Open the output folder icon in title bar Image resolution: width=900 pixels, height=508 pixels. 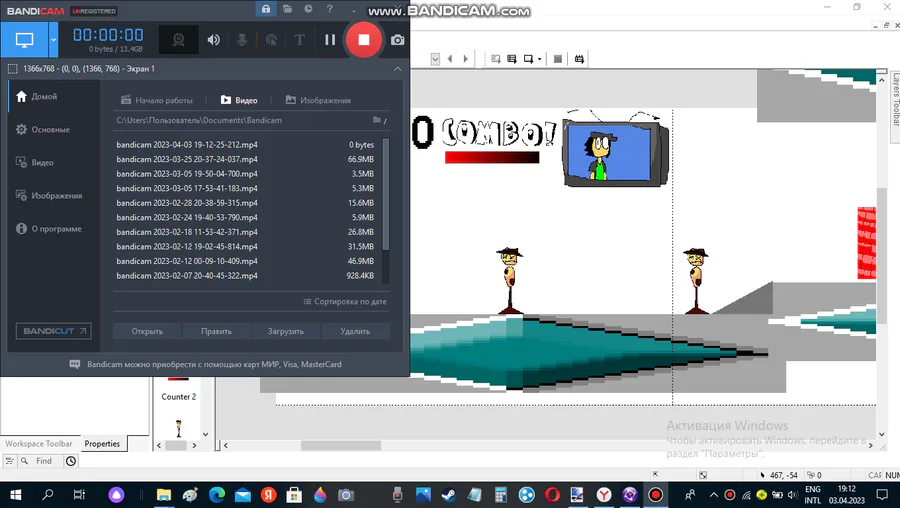287,9
